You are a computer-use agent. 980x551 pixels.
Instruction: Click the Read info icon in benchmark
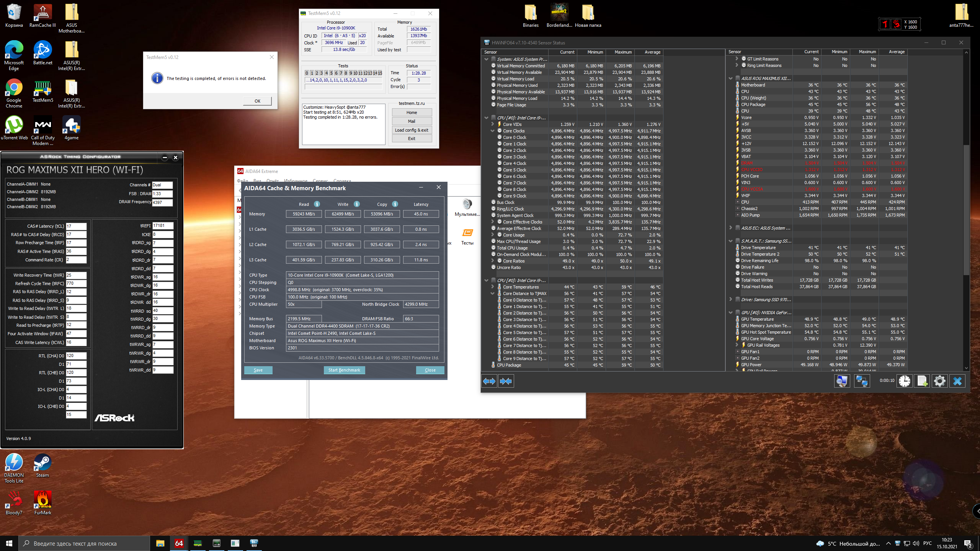coord(317,204)
